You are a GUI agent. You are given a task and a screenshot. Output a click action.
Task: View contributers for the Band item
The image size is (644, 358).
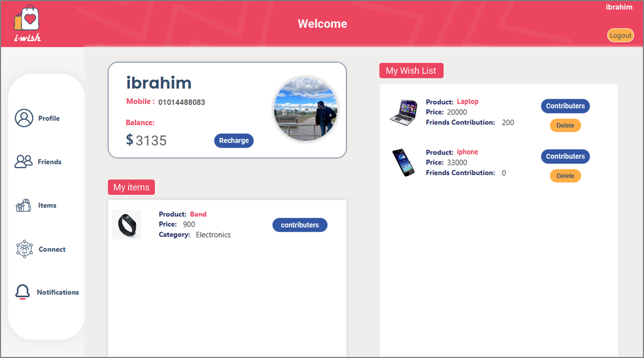(300, 224)
